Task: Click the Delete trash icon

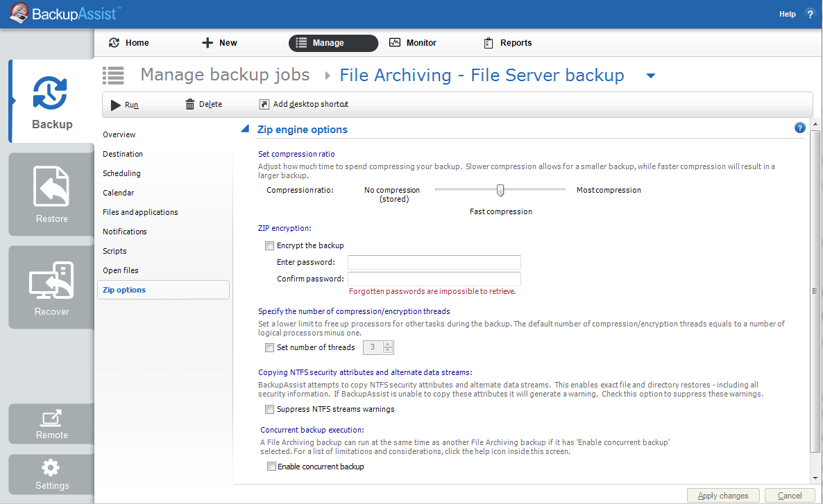Action: point(190,105)
